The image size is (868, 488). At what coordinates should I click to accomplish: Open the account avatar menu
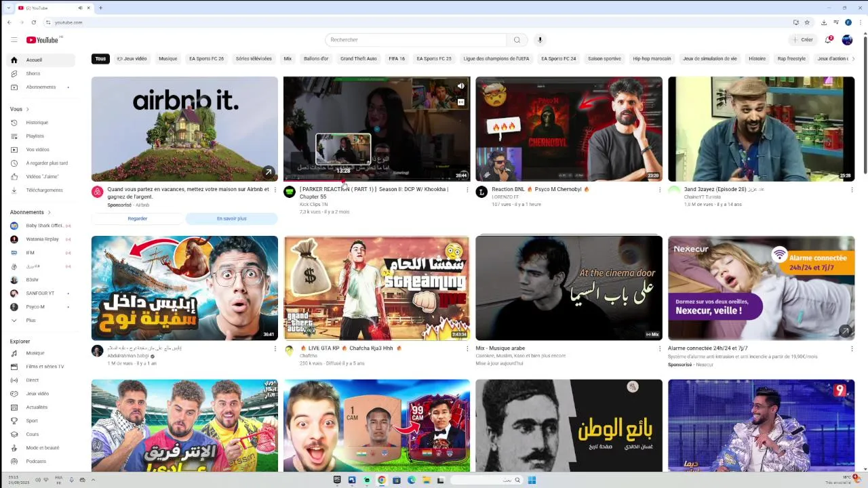point(847,40)
